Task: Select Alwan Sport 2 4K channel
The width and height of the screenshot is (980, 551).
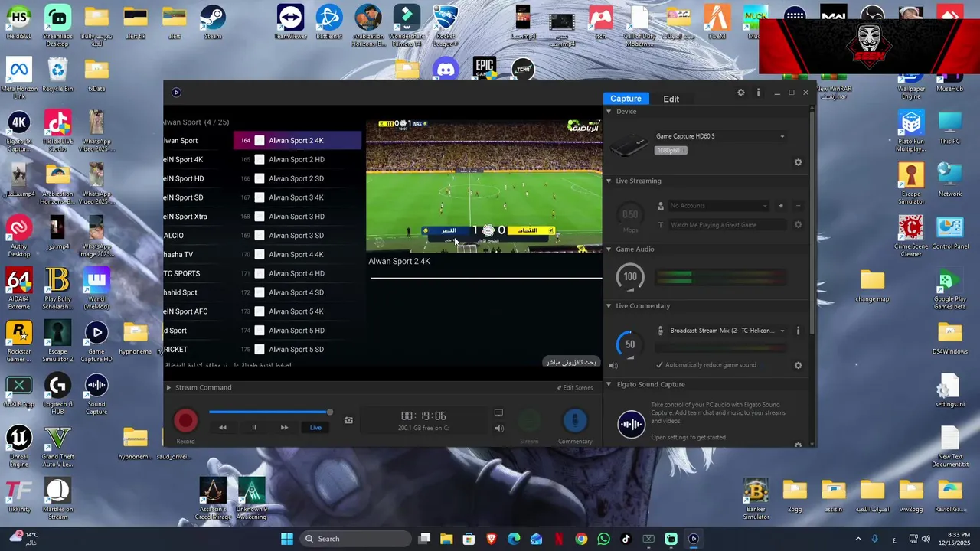Action: 297,140
